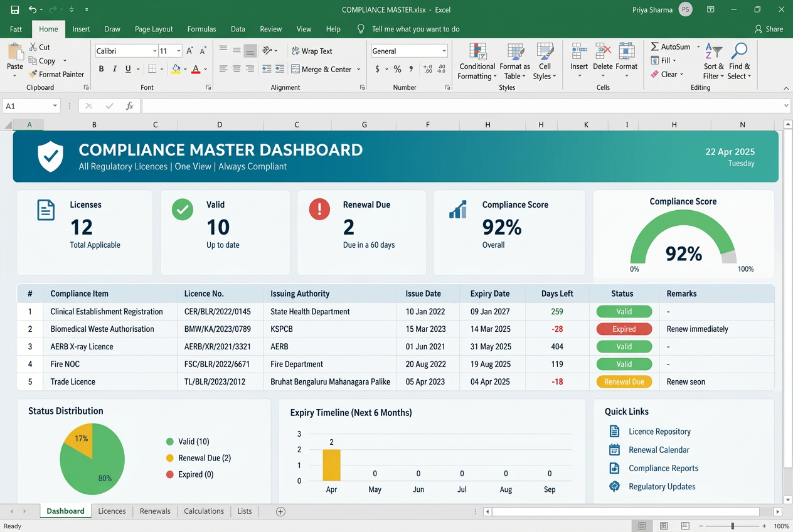The height and width of the screenshot is (532, 793).
Task: Switch to Page Layout view icon
Action: [x=664, y=526]
